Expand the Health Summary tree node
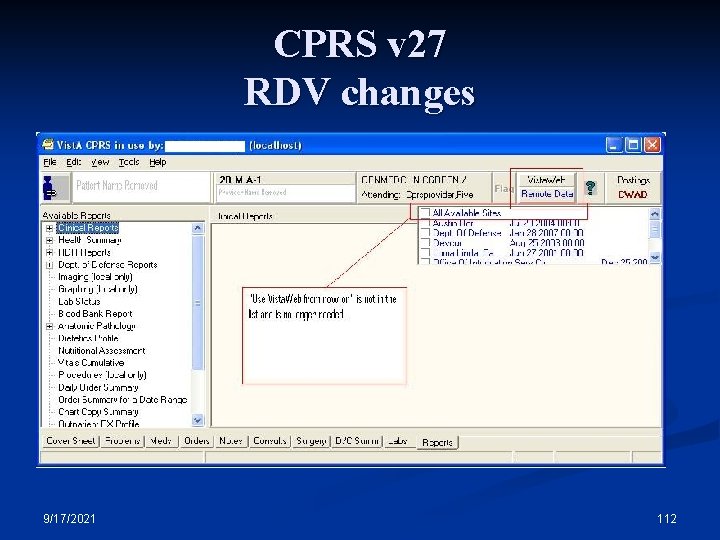This screenshot has width=720, height=540. [50, 240]
